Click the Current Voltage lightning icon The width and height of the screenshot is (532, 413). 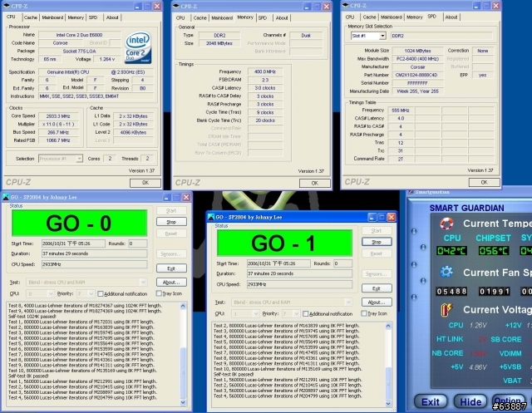click(446, 310)
